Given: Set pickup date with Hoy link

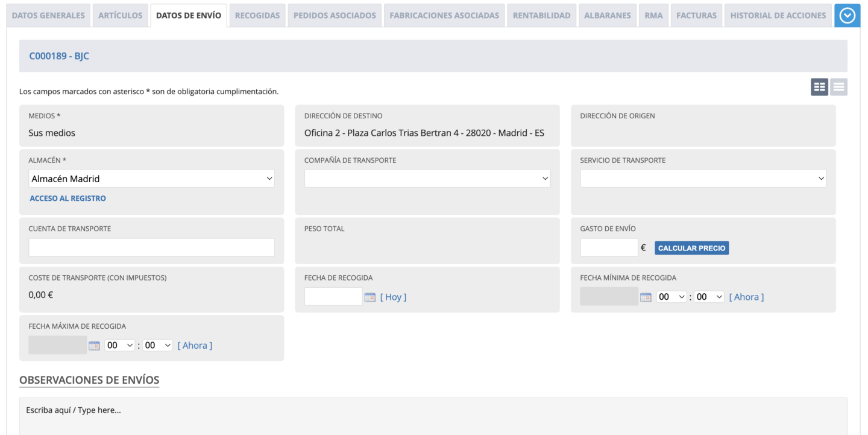Looking at the screenshot, I should [x=393, y=297].
